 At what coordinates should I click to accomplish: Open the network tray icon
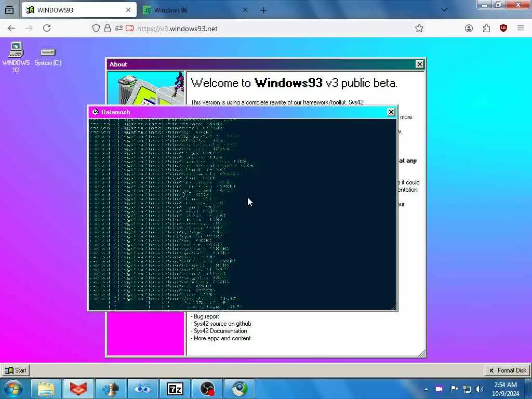pos(467,389)
